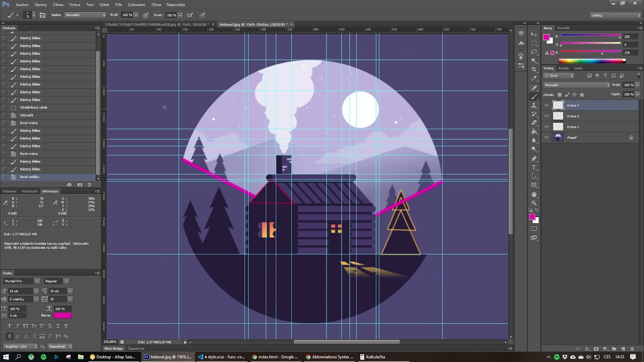Open font size 14 ob dropdown
The height and width of the screenshot is (362, 644).
(36, 291)
